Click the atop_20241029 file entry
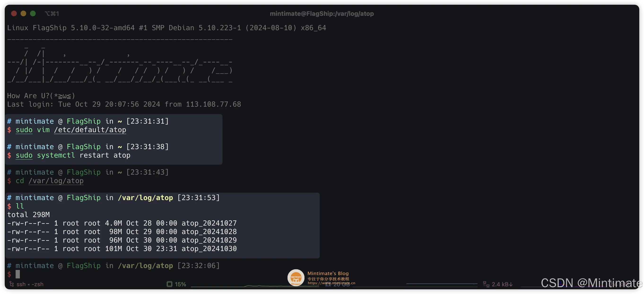Screen dimensions: 644x294 (x=209, y=240)
